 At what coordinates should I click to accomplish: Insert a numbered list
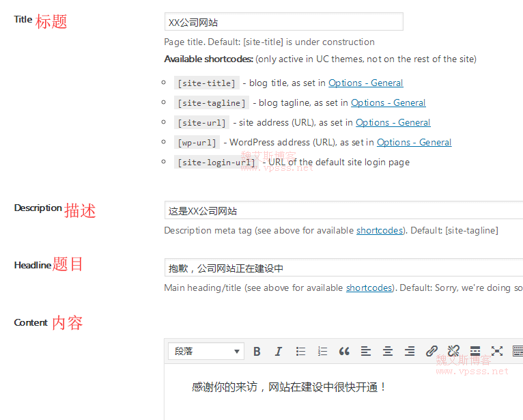322,351
